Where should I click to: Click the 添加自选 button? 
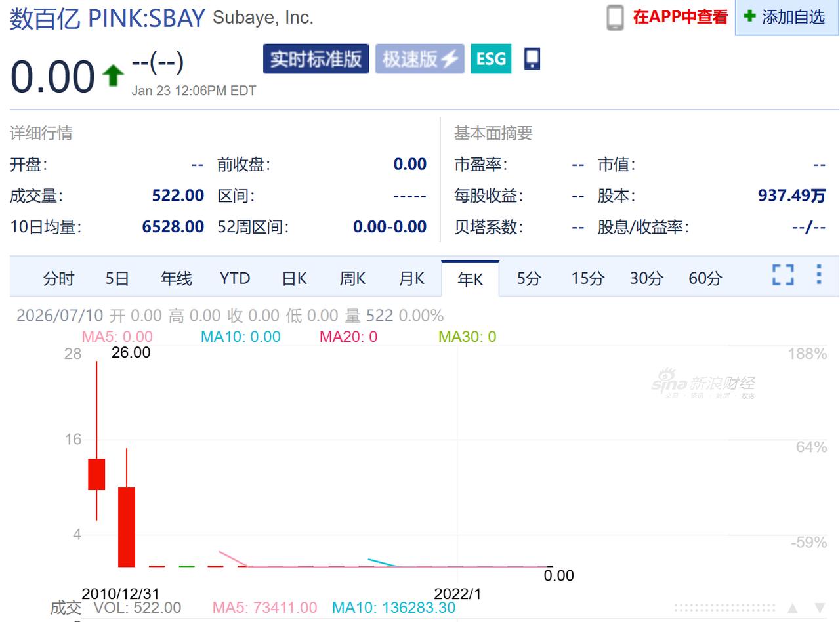787,17
